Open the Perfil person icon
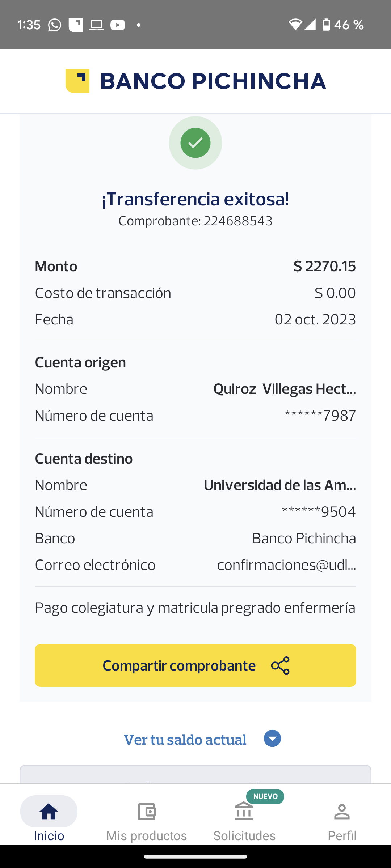The width and height of the screenshot is (391, 868). [342, 812]
